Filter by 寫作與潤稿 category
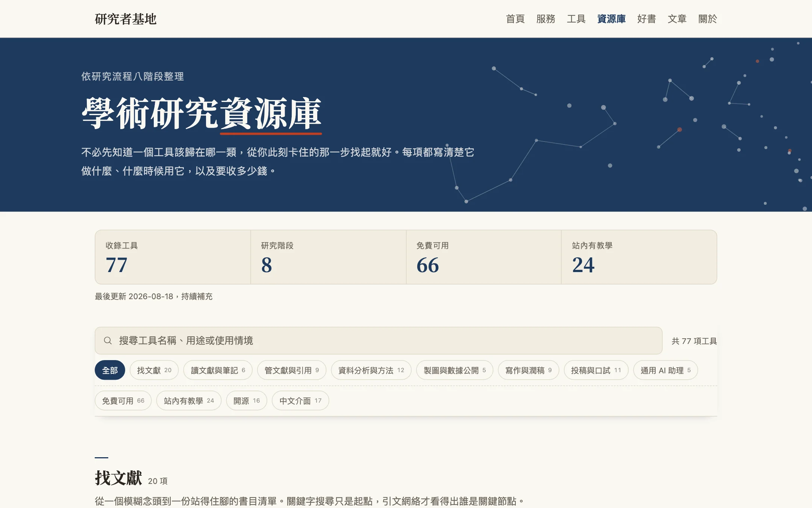Image resolution: width=812 pixels, height=508 pixels. [x=529, y=370]
